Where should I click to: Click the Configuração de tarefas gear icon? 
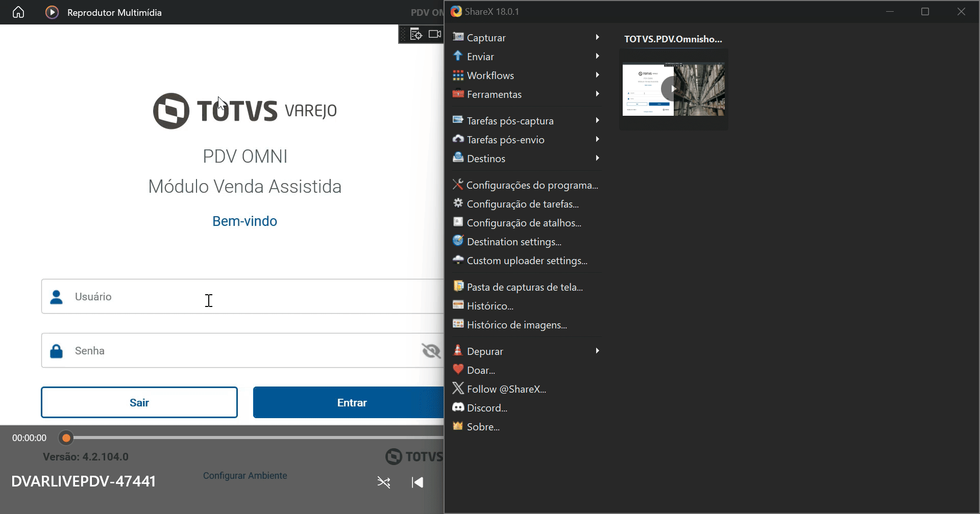(458, 203)
